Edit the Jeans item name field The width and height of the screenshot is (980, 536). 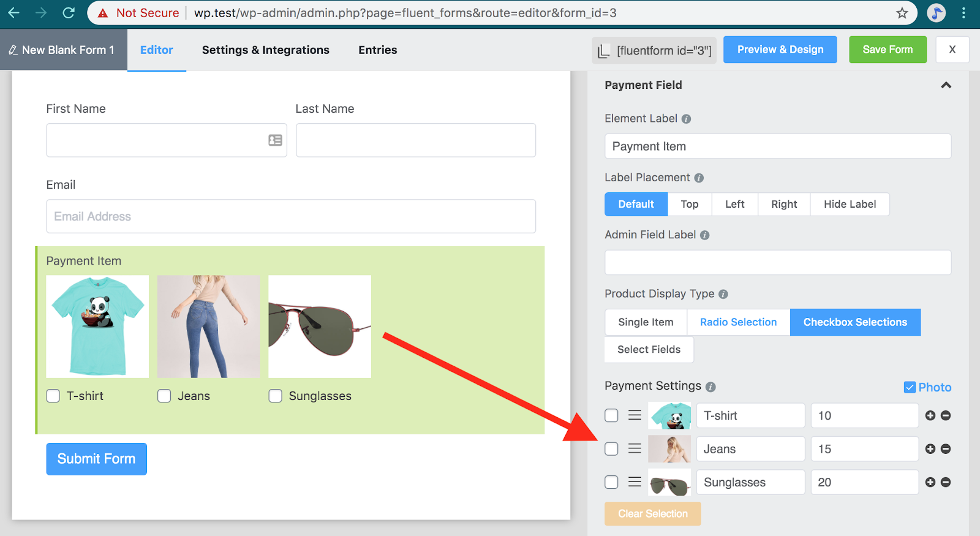(x=751, y=449)
